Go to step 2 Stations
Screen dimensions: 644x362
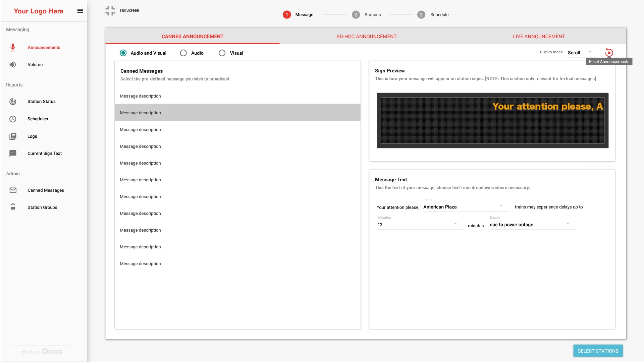(x=366, y=15)
